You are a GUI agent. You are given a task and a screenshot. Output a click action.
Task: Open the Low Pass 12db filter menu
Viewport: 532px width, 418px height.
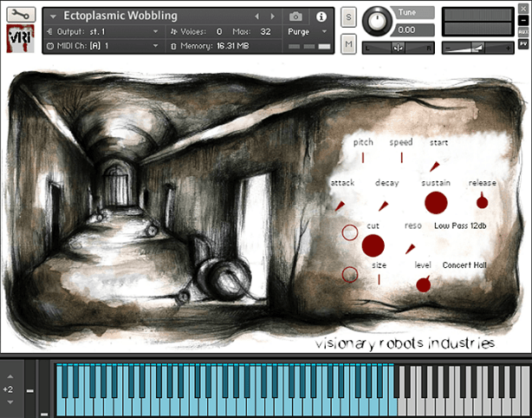460,225
